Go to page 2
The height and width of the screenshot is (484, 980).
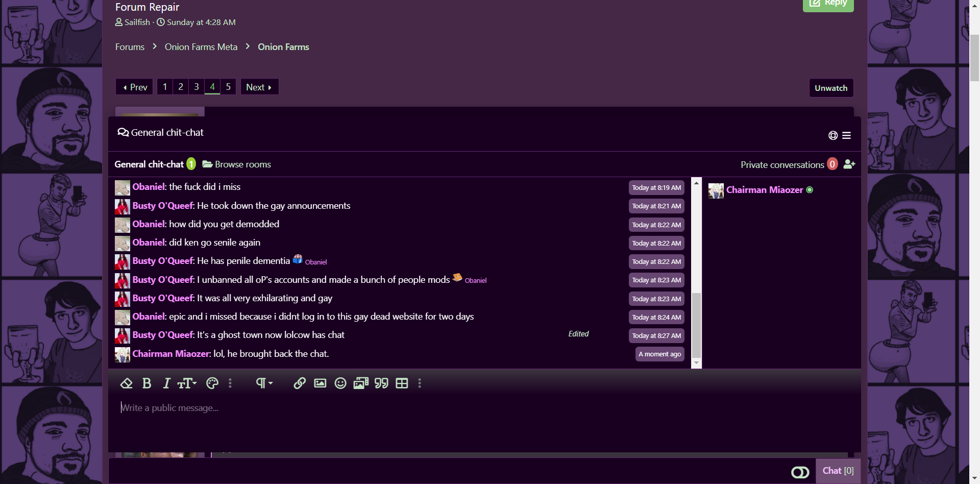pyautogui.click(x=181, y=87)
